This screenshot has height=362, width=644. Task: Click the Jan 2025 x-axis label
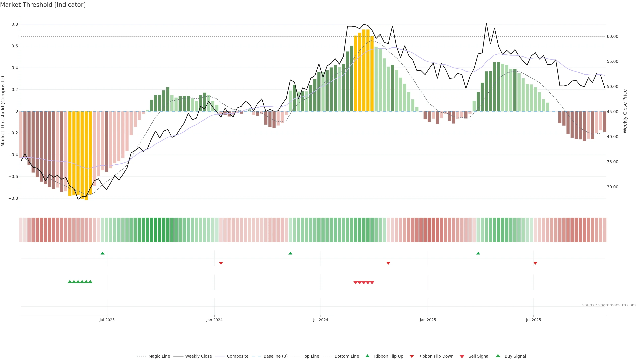click(x=428, y=320)
